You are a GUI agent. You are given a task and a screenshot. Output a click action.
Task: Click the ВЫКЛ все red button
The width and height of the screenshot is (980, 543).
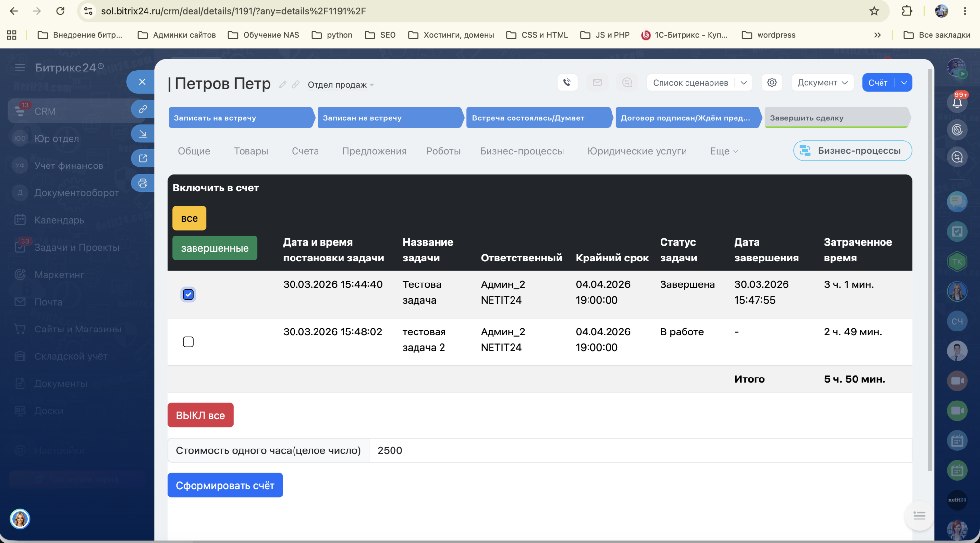[200, 415]
